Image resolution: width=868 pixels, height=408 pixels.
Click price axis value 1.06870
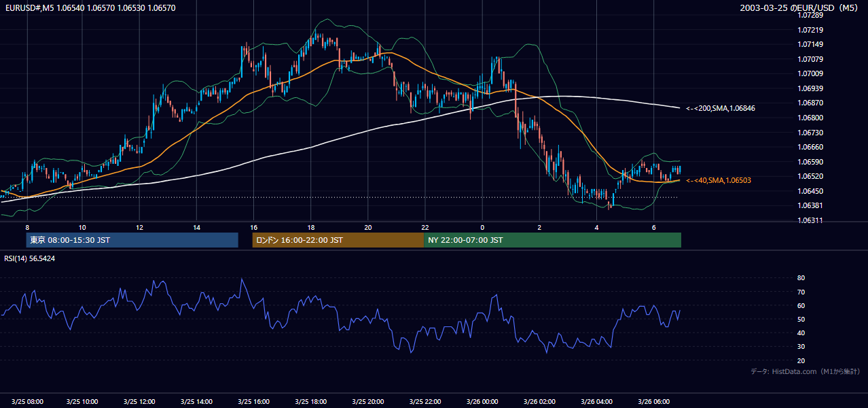[x=810, y=103]
